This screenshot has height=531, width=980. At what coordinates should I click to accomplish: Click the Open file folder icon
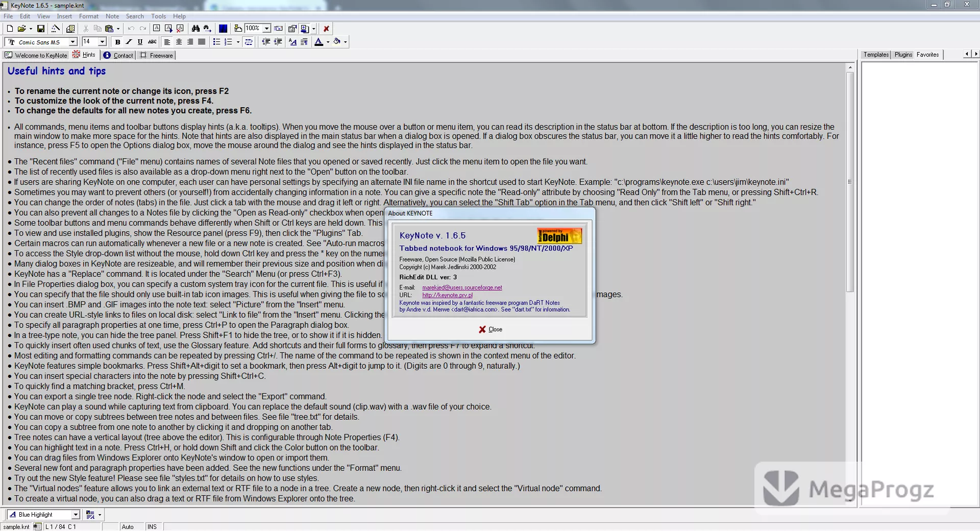coord(21,29)
